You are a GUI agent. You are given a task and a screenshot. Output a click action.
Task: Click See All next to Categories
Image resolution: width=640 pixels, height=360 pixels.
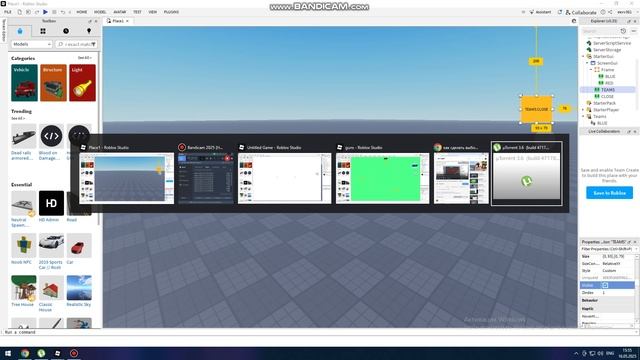(84, 58)
